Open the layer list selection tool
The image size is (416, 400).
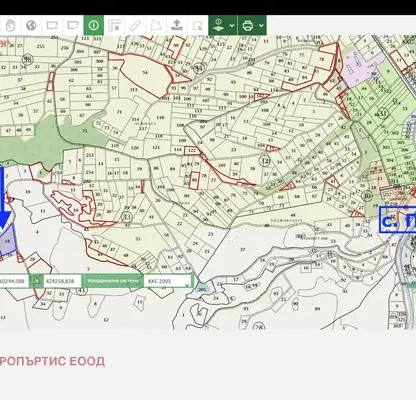[114, 25]
